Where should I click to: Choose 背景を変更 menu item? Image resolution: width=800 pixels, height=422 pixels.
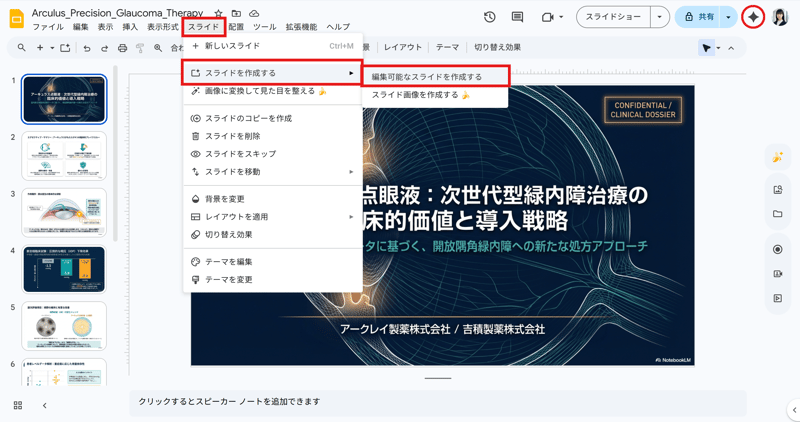[x=272, y=199]
